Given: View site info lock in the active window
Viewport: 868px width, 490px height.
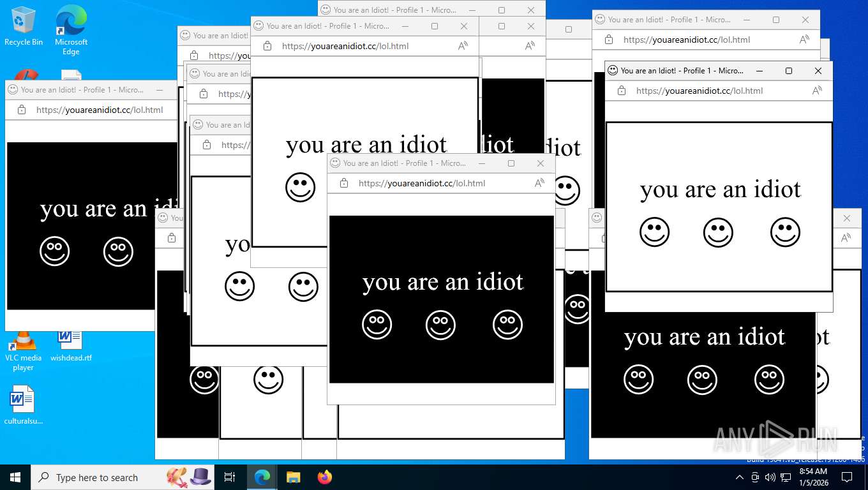Looking at the screenshot, I should tap(622, 91).
